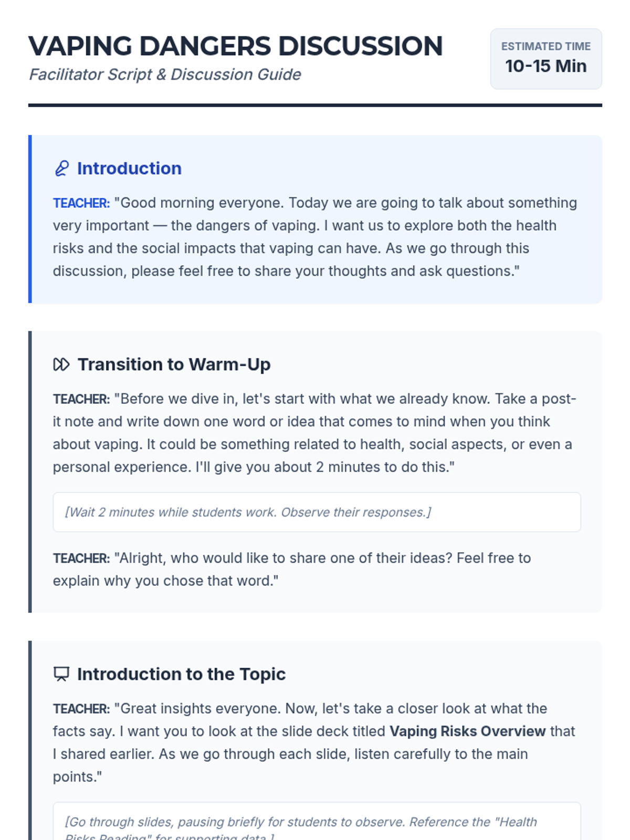Select the blue Introduction heading
Screen dimensions: 630x840
click(129, 169)
